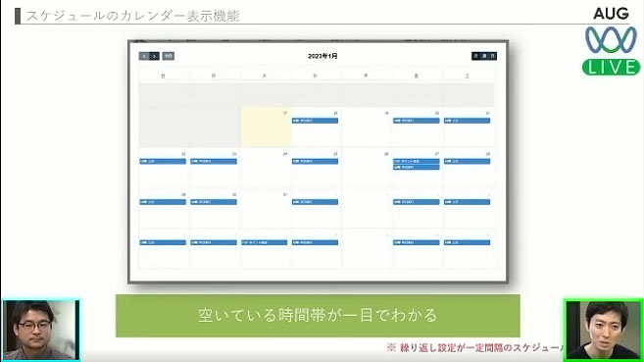Viewport: 644px width, 362px height.
Task: Open the event on January 22
Action: point(163,161)
